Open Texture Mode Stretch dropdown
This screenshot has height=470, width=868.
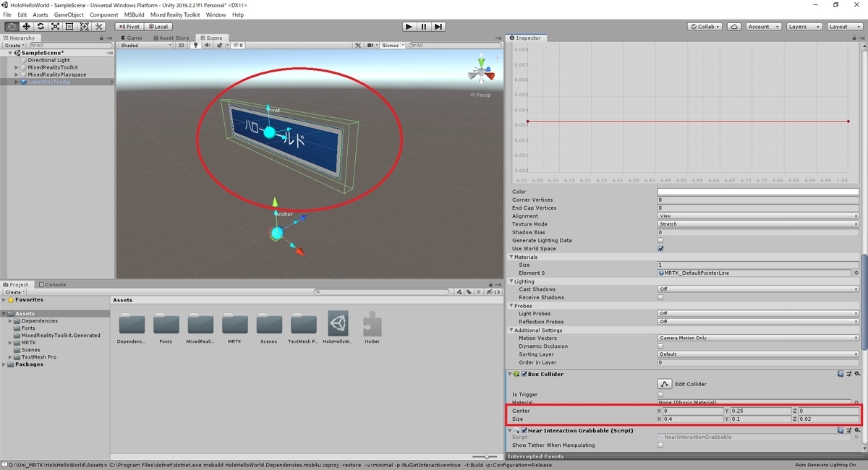[x=758, y=224]
